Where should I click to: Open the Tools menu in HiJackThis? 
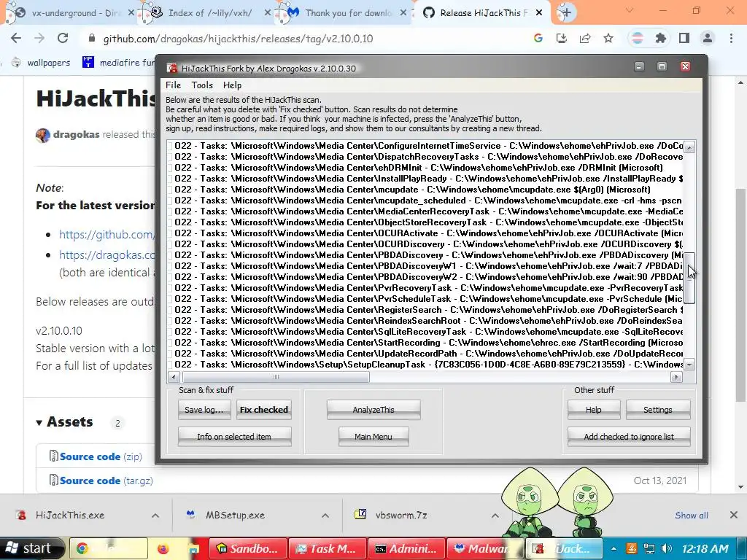coord(202,85)
